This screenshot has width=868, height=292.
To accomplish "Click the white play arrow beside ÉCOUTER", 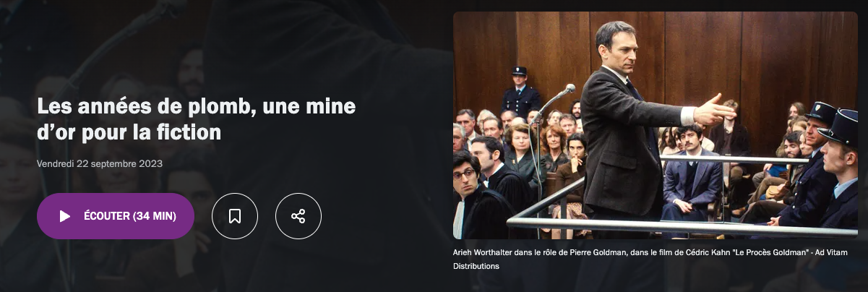I will click(x=65, y=216).
